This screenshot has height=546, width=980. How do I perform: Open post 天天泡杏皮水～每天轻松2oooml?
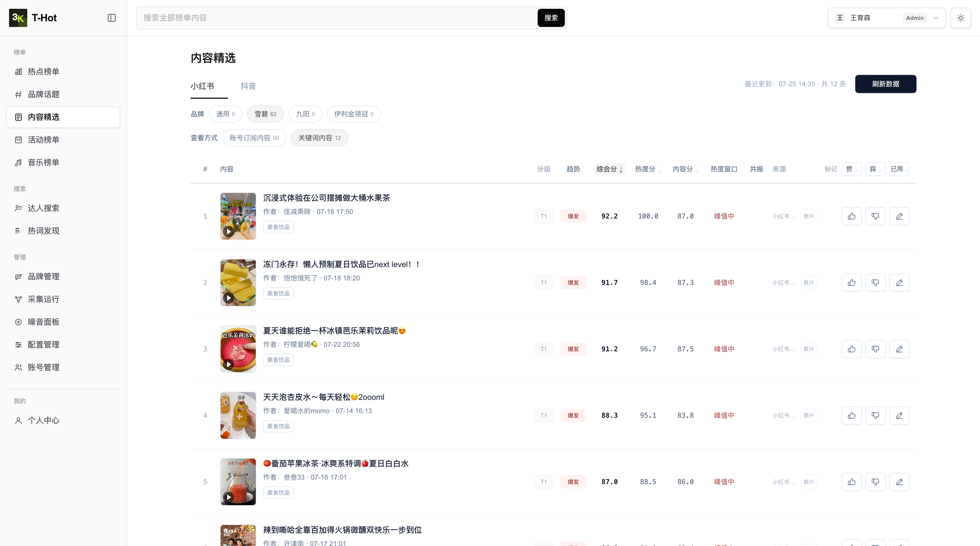tap(324, 397)
